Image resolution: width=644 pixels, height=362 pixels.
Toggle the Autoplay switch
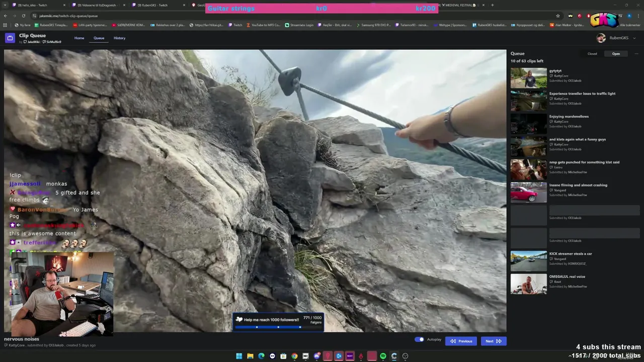pos(419,339)
